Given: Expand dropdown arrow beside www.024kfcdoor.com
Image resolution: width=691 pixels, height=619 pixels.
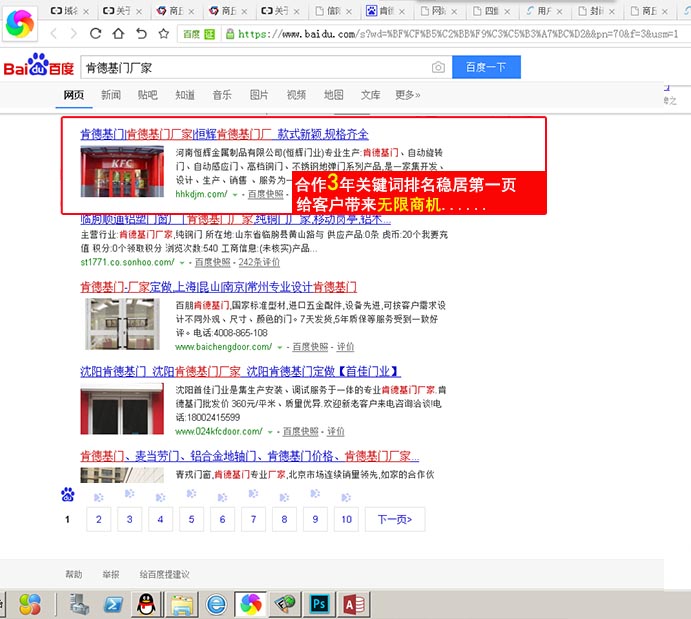Looking at the screenshot, I should pos(270,432).
